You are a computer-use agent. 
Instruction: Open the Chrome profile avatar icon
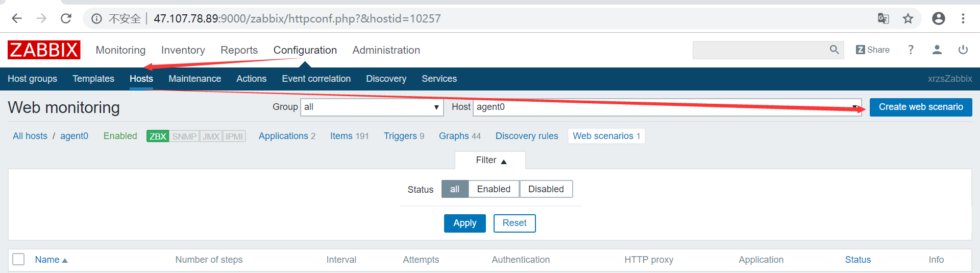point(939,18)
